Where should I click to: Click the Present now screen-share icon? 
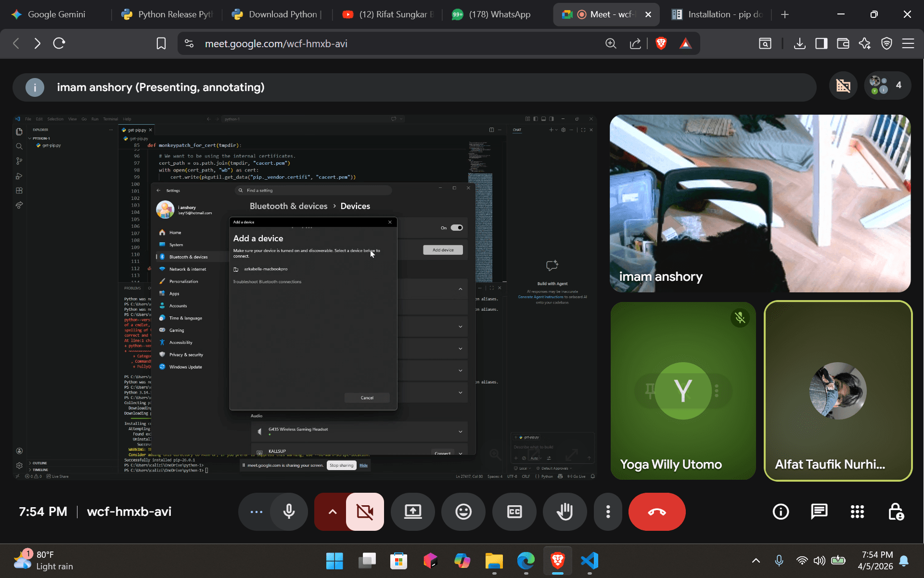click(x=413, y=512)
